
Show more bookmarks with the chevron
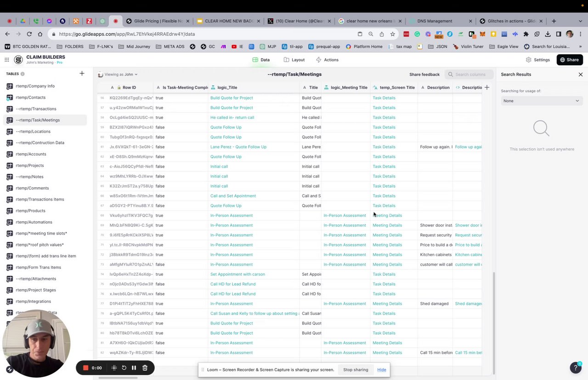pyautogui.click(x=580, y=46)
